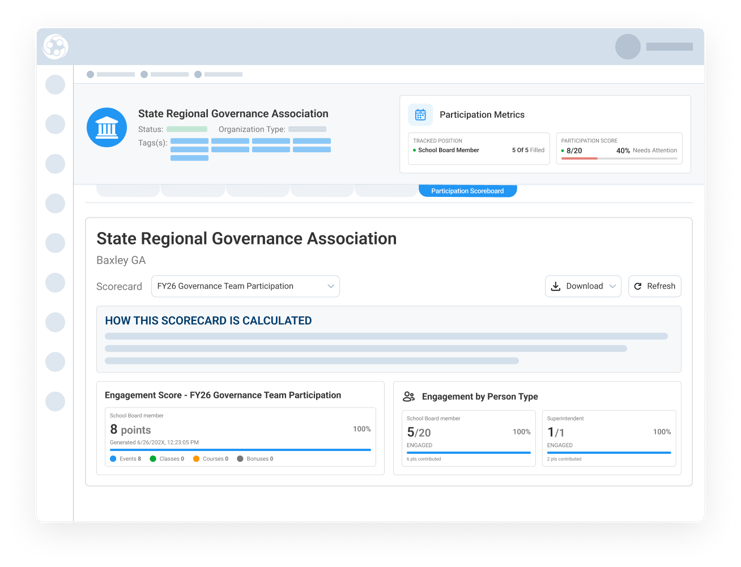The image size is (741, 567).
Task: Click the Refresh button
Action: click(x=655, y=286)
